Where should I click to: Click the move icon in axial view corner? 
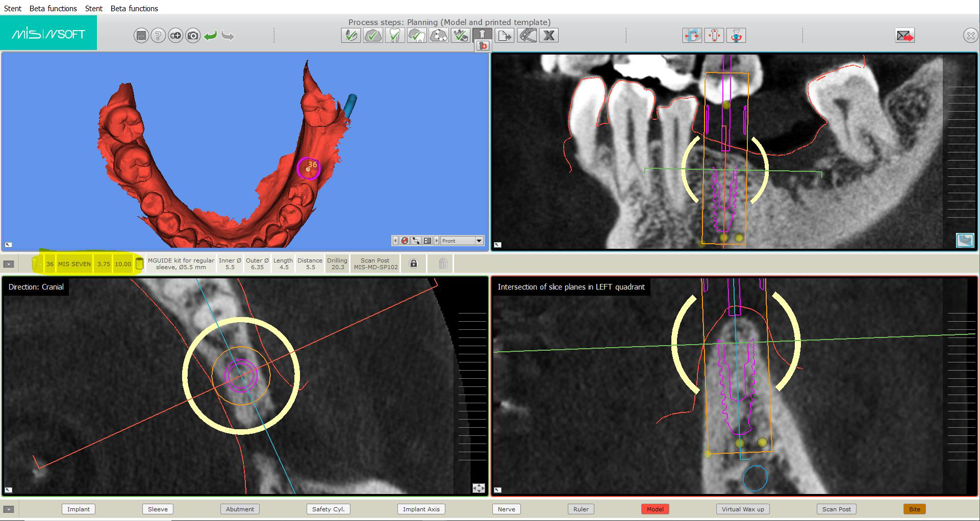[479, 488]
